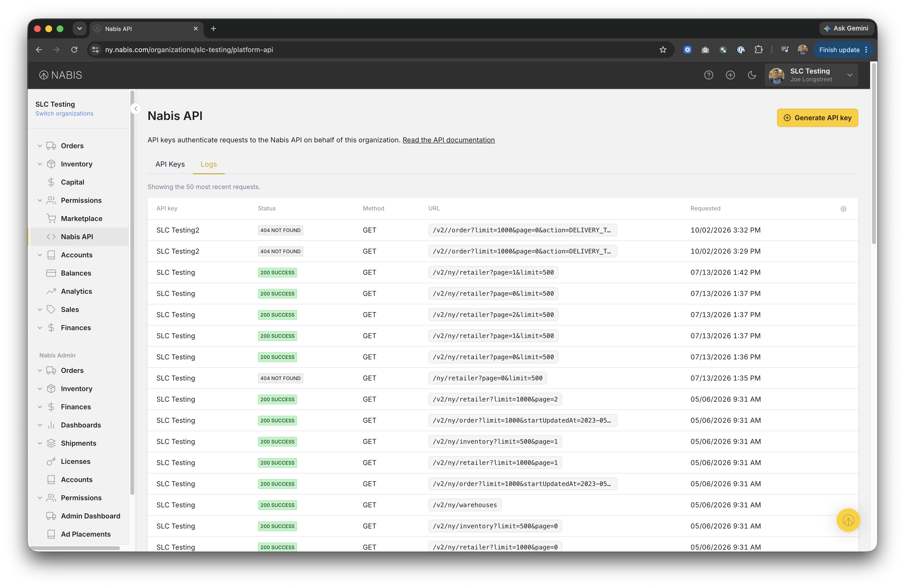Open the Chrome profile avatar
Viewport: 905px width, 588px height.
pyautogui.click(x=803, y=50)
